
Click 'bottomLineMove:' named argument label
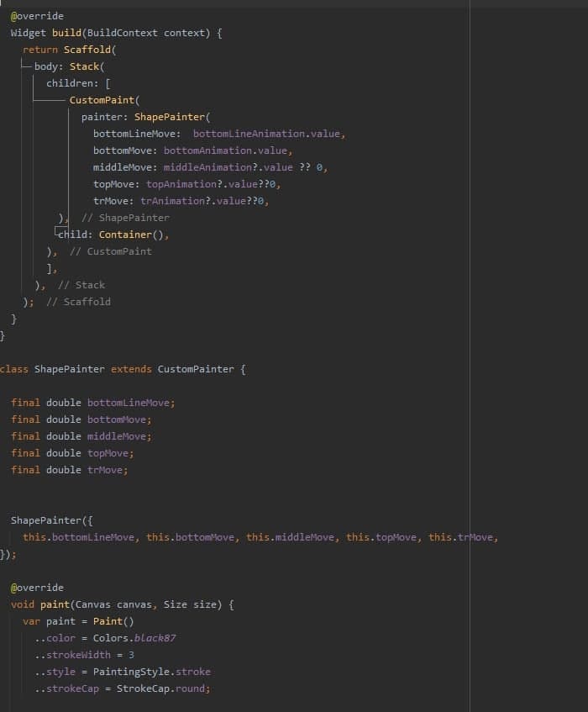click(137, 134)
